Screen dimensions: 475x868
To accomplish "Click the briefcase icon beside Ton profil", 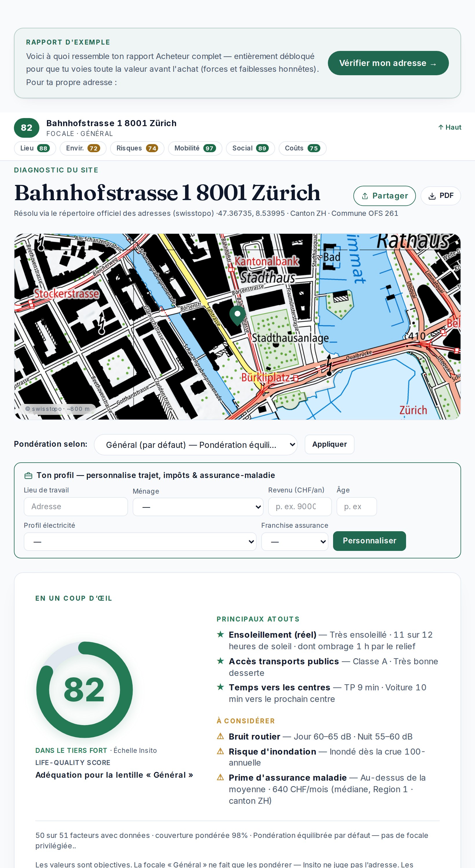I will point(28,476).
